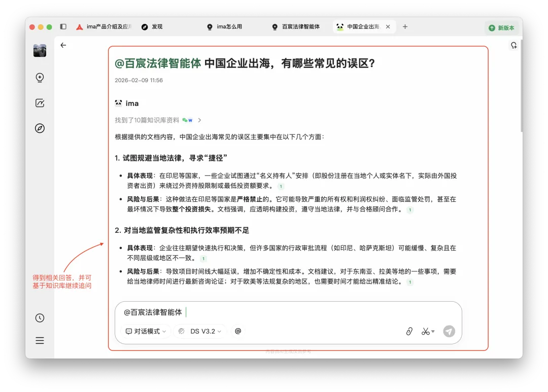Screen dimensions: 548x392
Task: Add a new tab with plus
Action: pyautogui.click(x=405, y=26)
